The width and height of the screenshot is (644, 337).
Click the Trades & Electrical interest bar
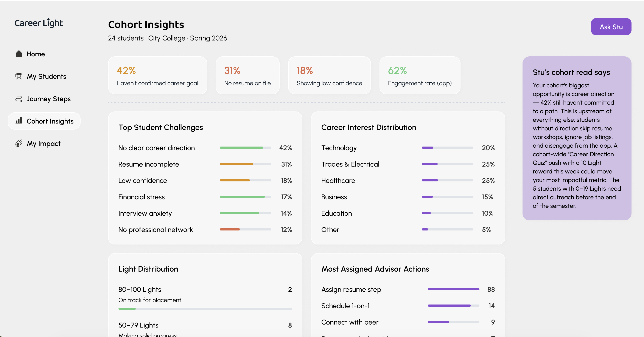pos(448,164)
